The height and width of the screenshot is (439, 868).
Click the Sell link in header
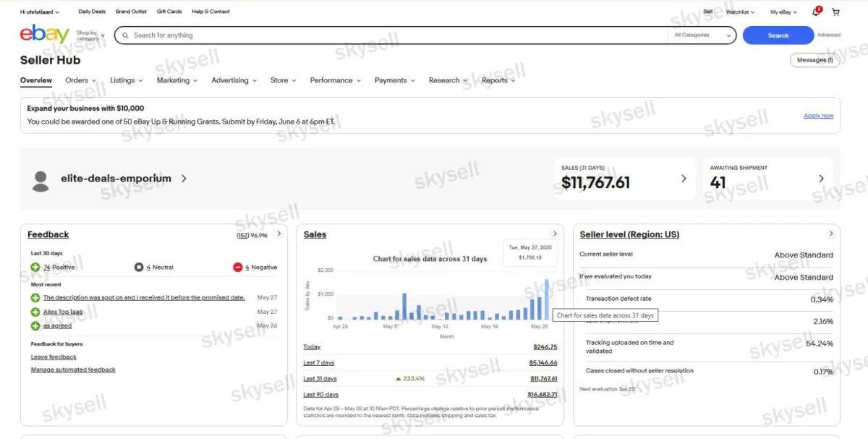click(708, 12)
